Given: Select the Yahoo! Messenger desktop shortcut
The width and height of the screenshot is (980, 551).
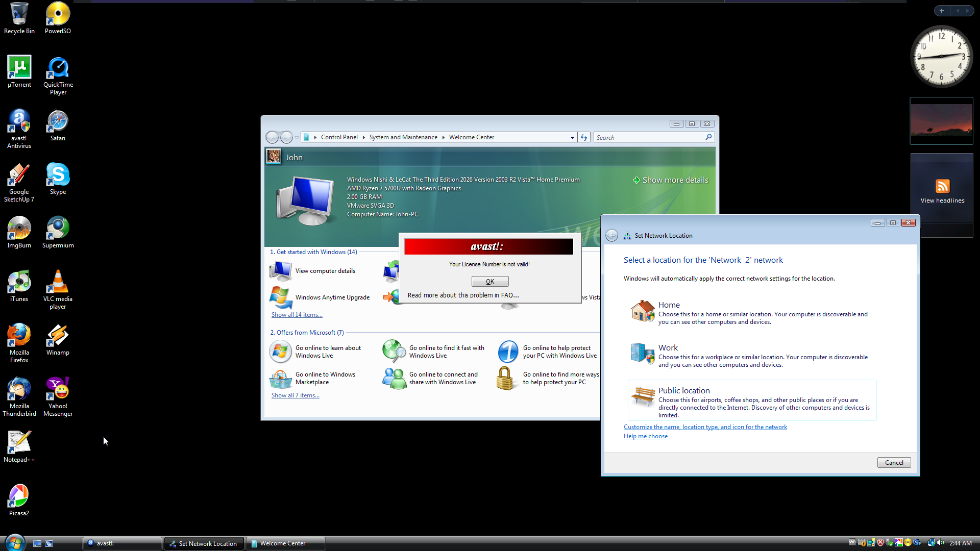Looking at the screenshot, I should (x=58, y=397).
